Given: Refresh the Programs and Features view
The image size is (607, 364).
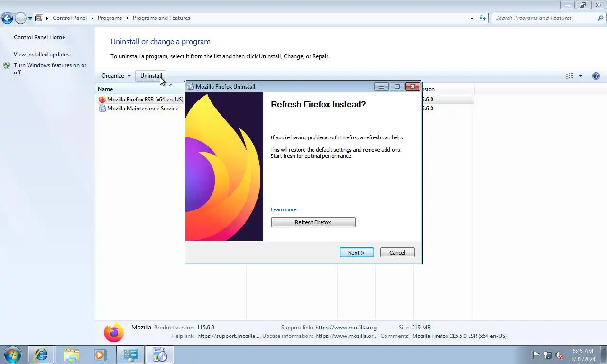Looking at the screenshot, I should [483, 18].
